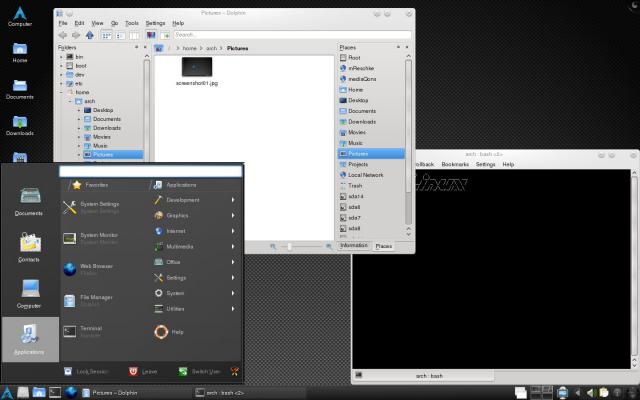Open Local Network in Places panel
This screenshot has width=640, height=400.
tap(362, 175)
